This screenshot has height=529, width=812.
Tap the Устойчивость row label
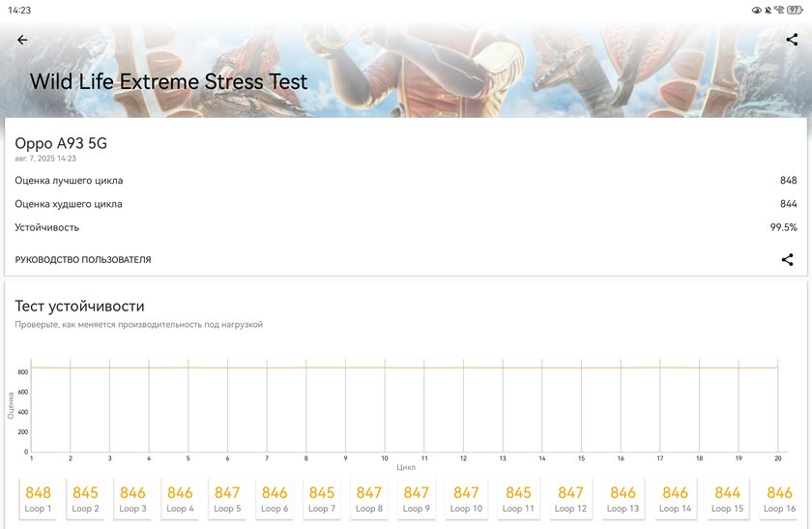point(47,227)
